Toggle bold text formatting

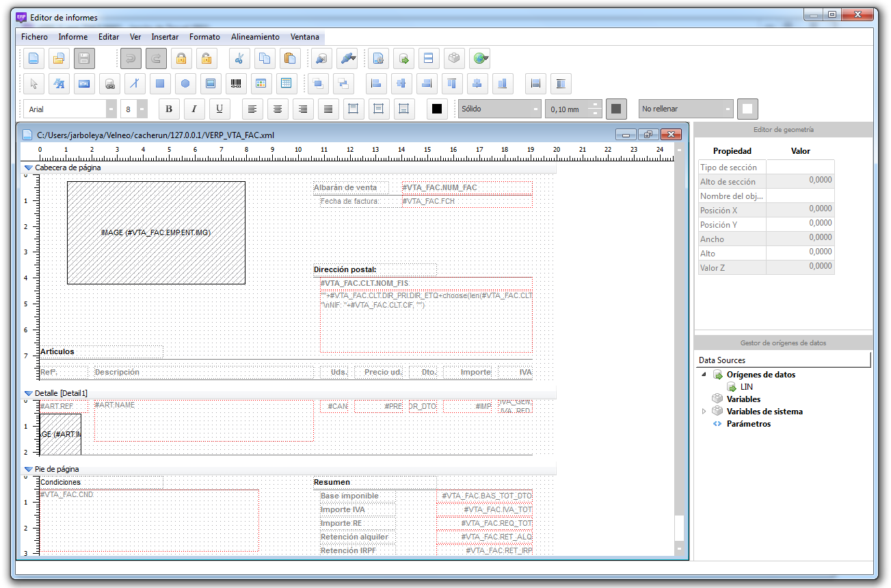[169, 109]
